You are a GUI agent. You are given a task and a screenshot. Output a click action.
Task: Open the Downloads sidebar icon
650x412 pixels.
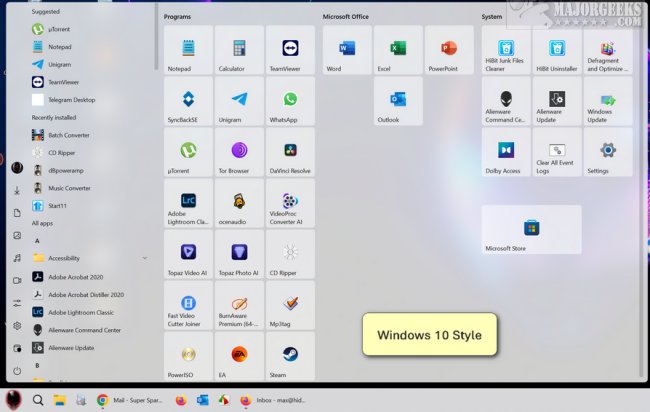click(x=17, y=191)
